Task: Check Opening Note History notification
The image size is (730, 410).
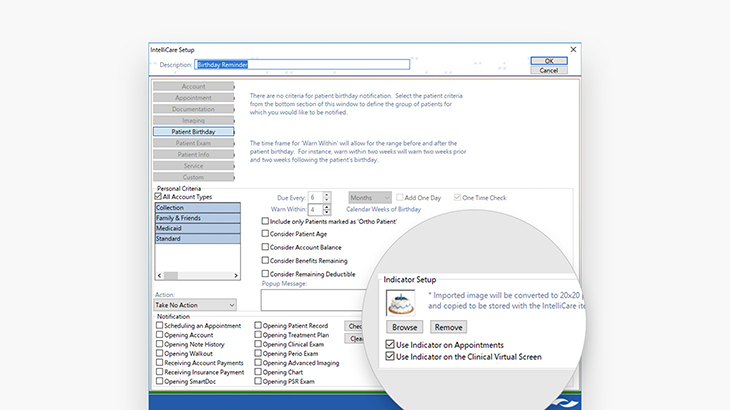Action: [x=159, y=344]
